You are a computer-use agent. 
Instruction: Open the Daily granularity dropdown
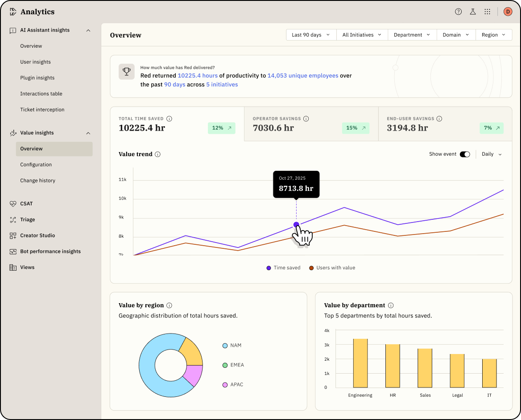tap(492, 154)
